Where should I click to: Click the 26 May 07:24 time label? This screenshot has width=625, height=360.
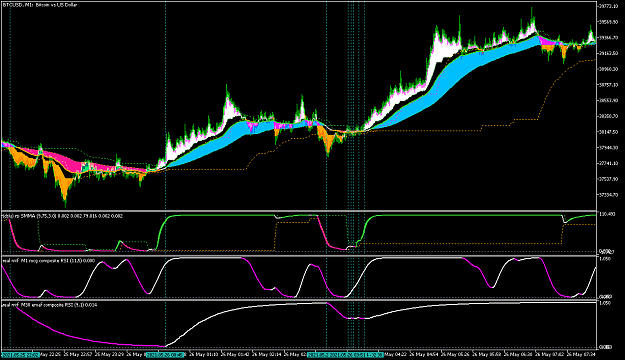click(x=581, y=354)
